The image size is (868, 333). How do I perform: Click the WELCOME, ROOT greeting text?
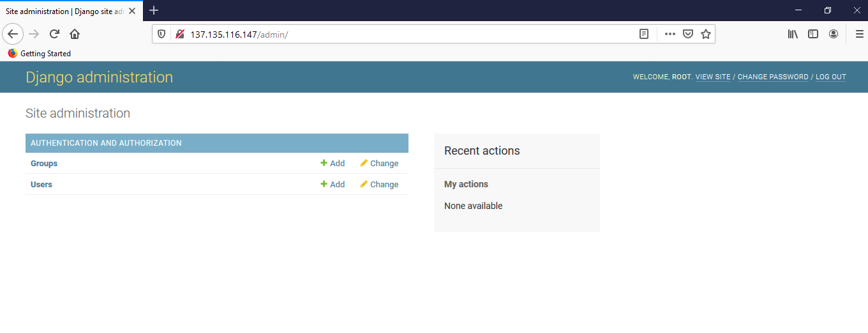[x=662, y=77]
